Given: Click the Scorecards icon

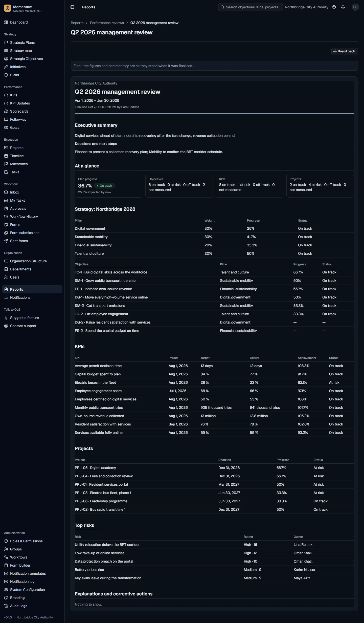Looking at the screenshot, I should [6, 111].
